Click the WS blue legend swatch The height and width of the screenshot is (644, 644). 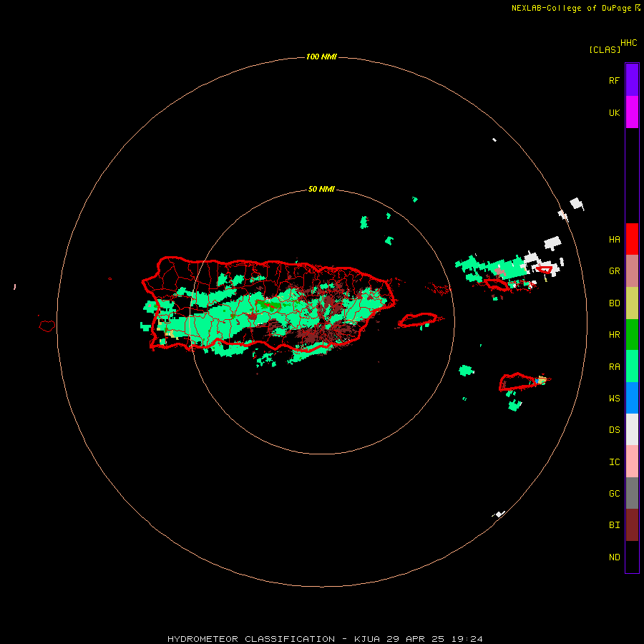click(x=632, y=398)
